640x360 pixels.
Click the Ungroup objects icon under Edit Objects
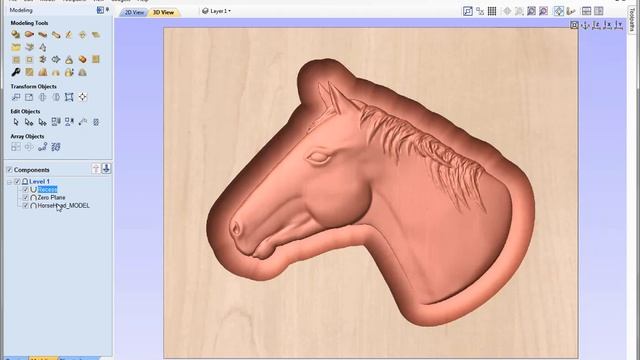click(x=69, y=122)
